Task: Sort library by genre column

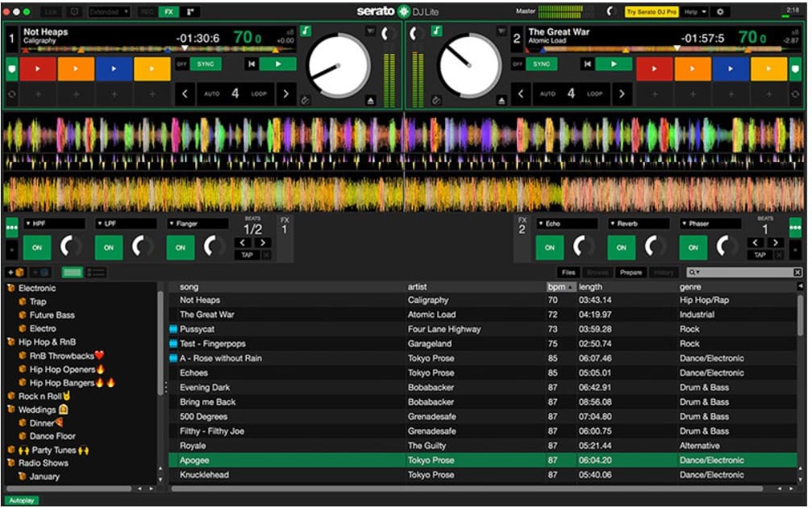Action: pos(690,287)
